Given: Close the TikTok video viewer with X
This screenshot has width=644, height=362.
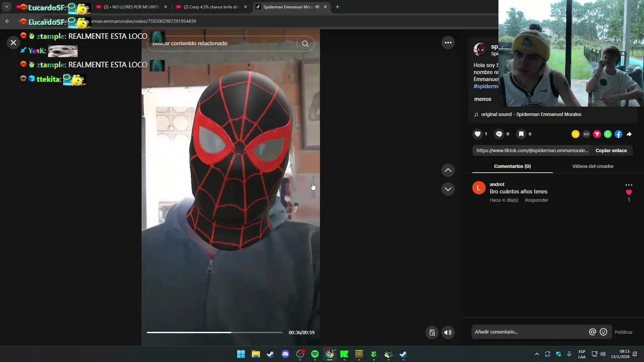Looking at the screenshot, I should click(14, 43).
